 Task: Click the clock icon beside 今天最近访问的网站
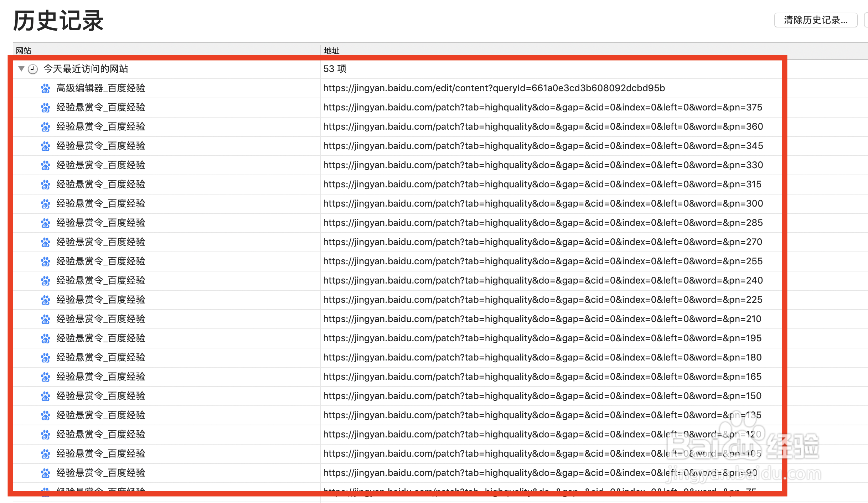(33, 69)
